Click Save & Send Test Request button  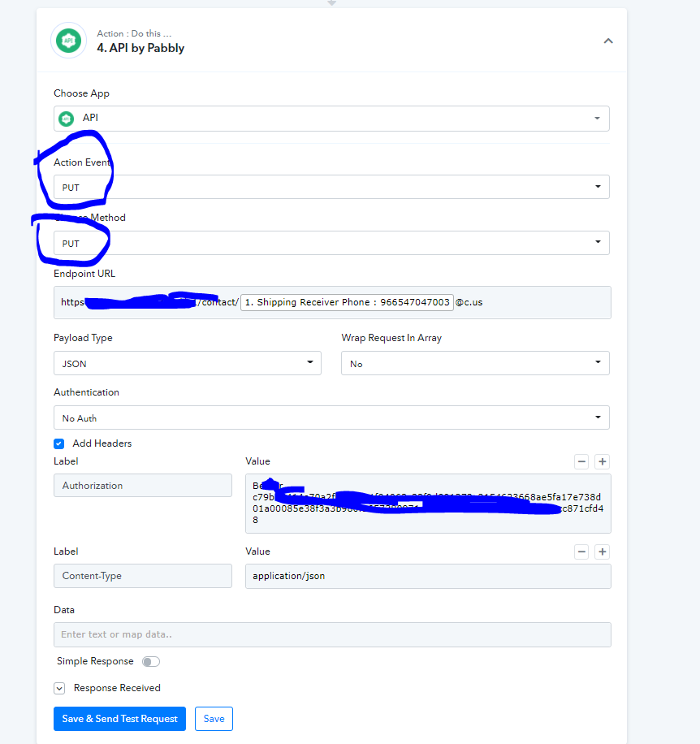pos(119,718)
